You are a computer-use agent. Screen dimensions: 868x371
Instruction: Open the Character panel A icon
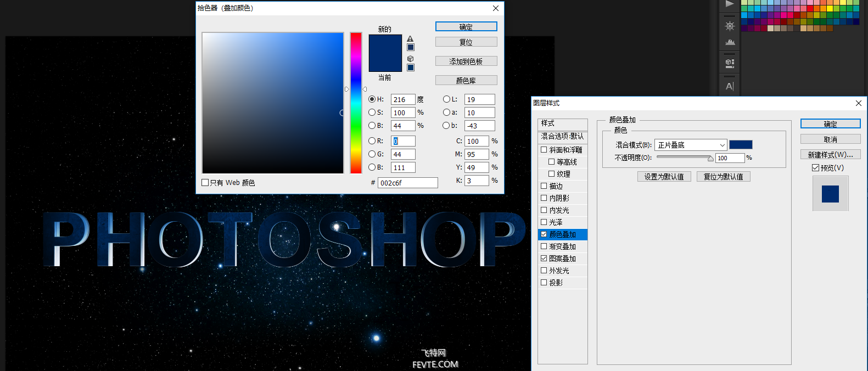click(x=730, y=86)
